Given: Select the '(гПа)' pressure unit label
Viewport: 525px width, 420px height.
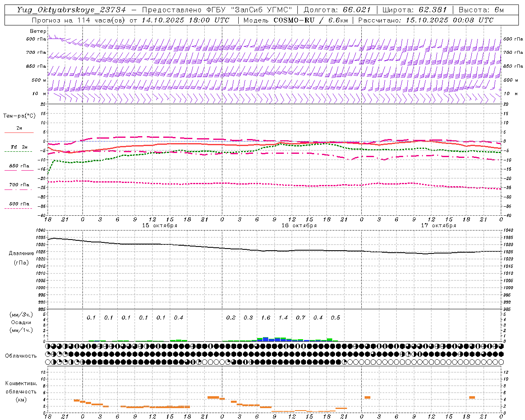Looking at the screenshot, I should (x=21, y=262).
